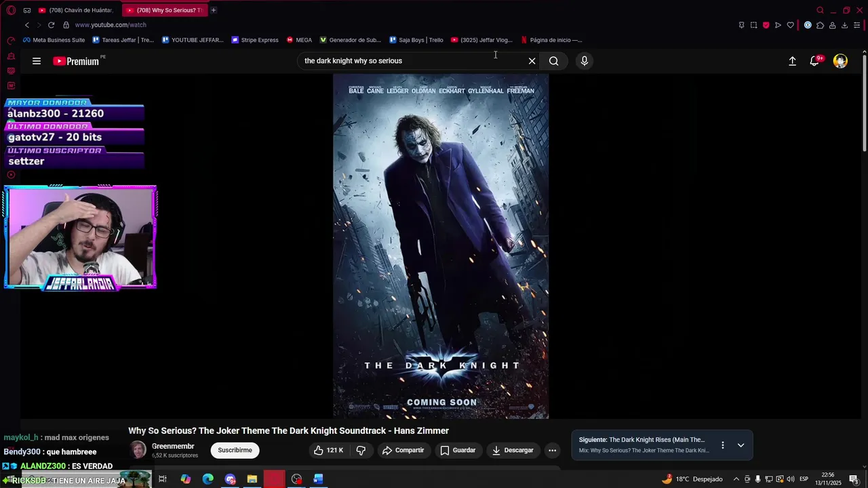Reload the current page
The image size is (868, 488).
point(51,25)
